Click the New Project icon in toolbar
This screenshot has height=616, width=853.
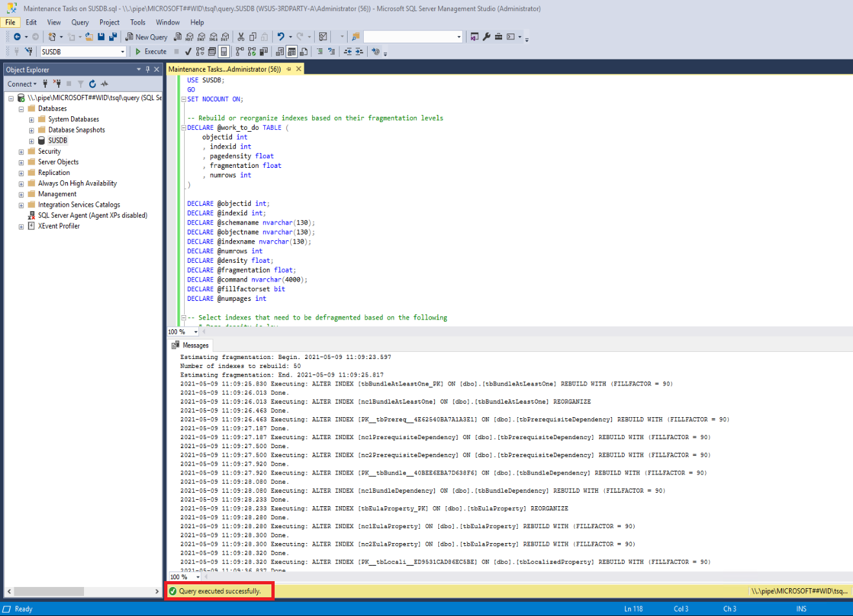click(x=52, y=37)
